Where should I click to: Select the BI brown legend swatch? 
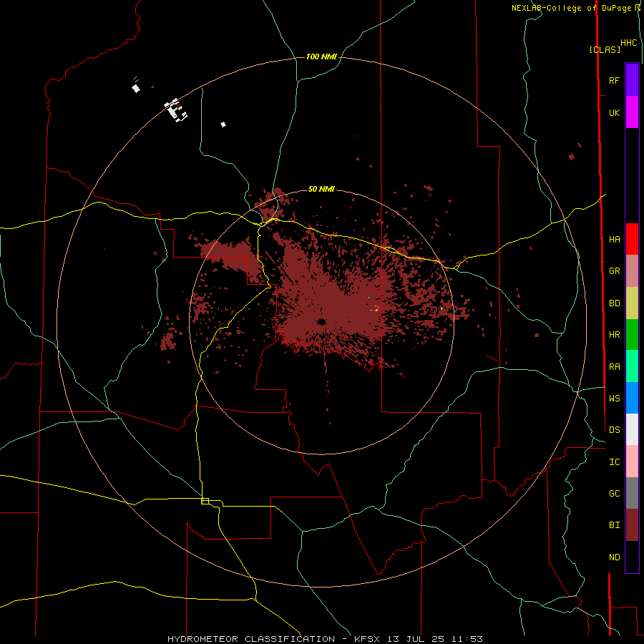pyautogui.click(x=632, y=525)
